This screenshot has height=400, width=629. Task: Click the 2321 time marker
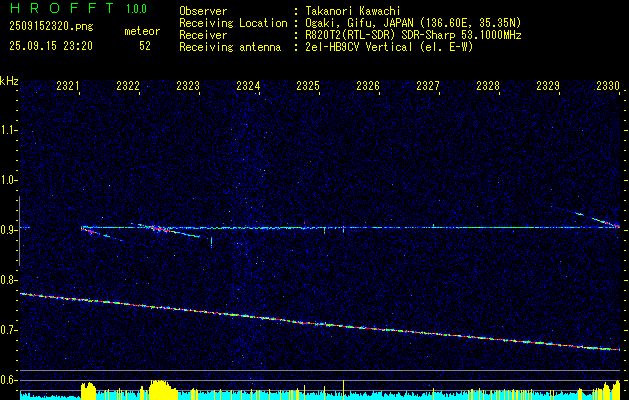[x=68, y=86]
